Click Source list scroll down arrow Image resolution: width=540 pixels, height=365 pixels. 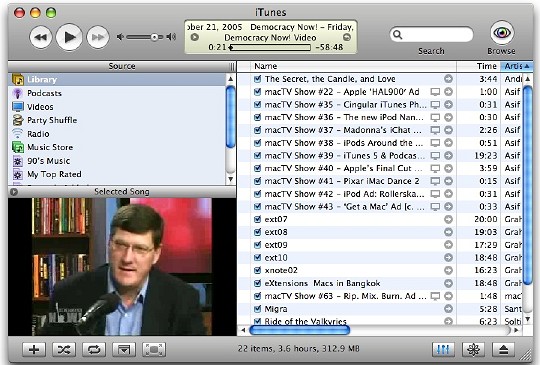tap(231, 179)
